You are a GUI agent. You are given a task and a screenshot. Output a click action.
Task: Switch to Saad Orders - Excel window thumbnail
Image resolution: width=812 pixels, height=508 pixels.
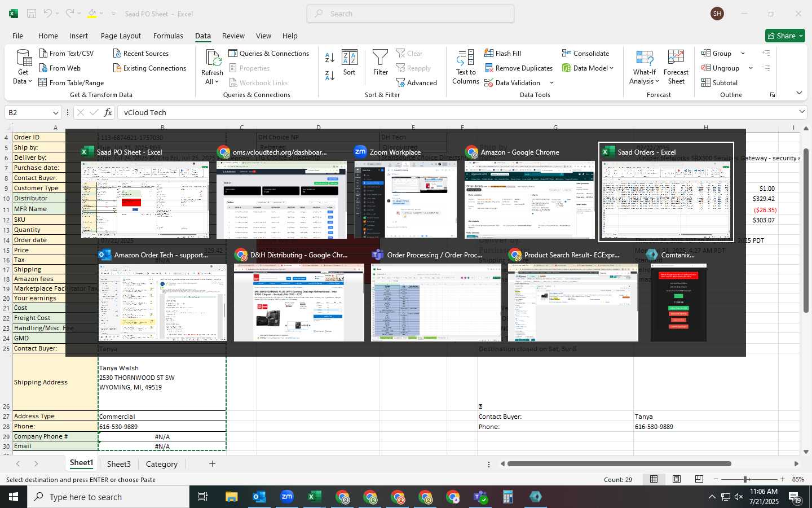point(666,192)
